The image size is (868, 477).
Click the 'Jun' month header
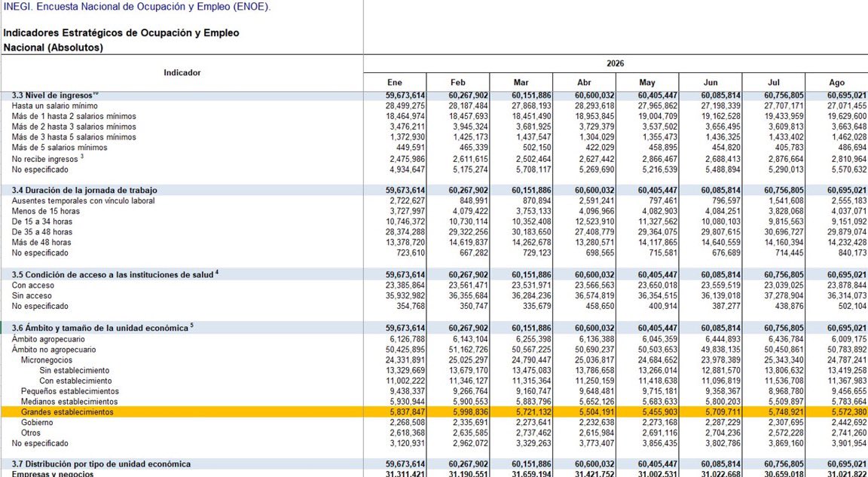tap(711, 82)
